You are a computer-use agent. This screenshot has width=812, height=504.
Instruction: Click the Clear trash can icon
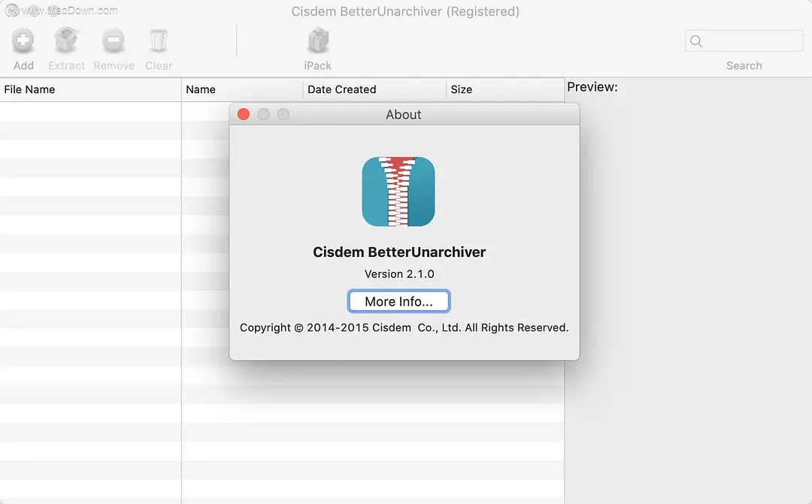pos(159,41)
